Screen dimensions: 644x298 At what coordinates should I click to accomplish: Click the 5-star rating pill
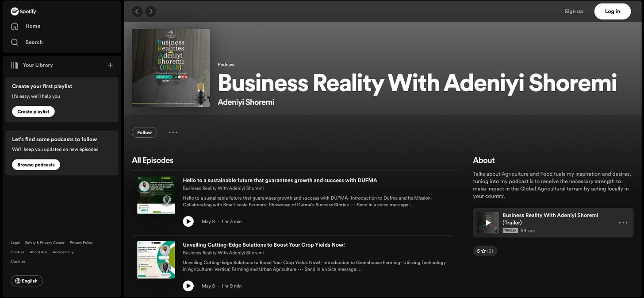tap(485, 251)
